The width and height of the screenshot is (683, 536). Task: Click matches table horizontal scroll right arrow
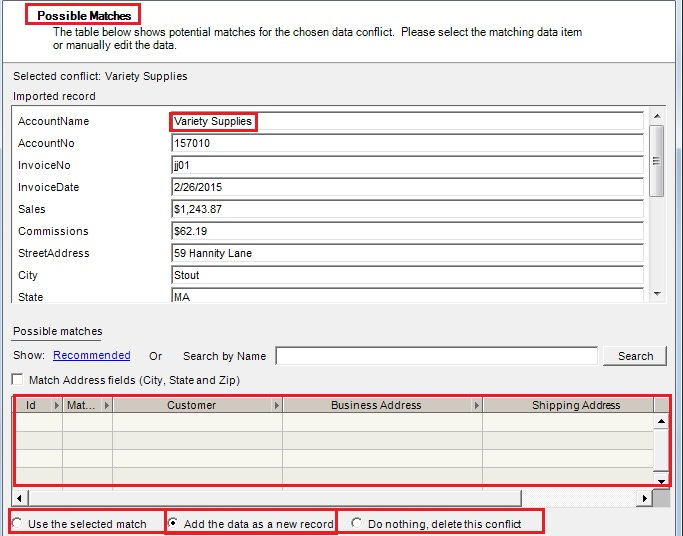click(645, 498)
